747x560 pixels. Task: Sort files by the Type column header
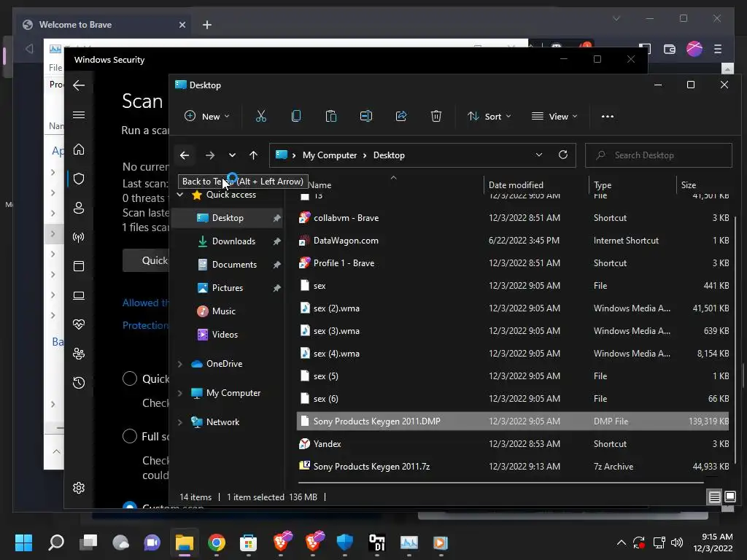[x=603, y=185]
